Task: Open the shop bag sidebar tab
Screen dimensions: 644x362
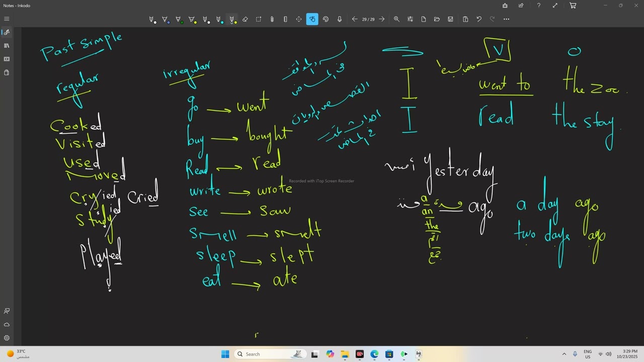Action: (x=7, y=72)
